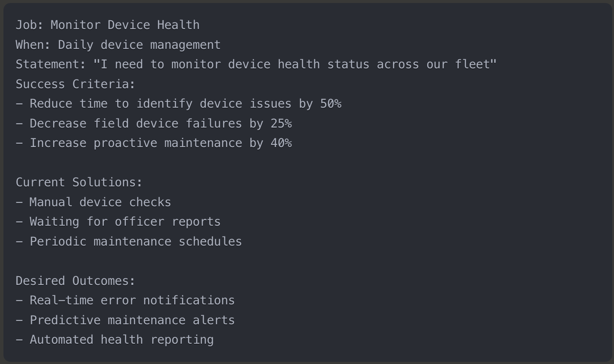Click 'Decrease field device failures by 25%'

point(154,124)
